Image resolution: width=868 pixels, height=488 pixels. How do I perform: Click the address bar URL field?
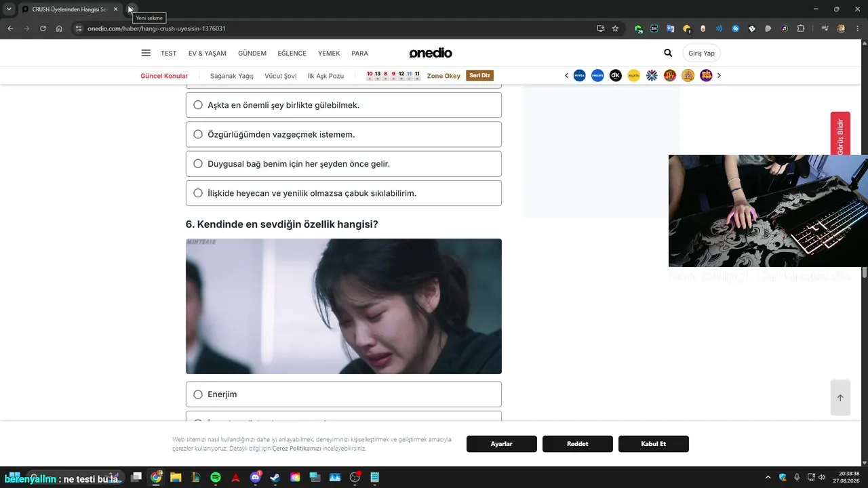coord(339,28)
